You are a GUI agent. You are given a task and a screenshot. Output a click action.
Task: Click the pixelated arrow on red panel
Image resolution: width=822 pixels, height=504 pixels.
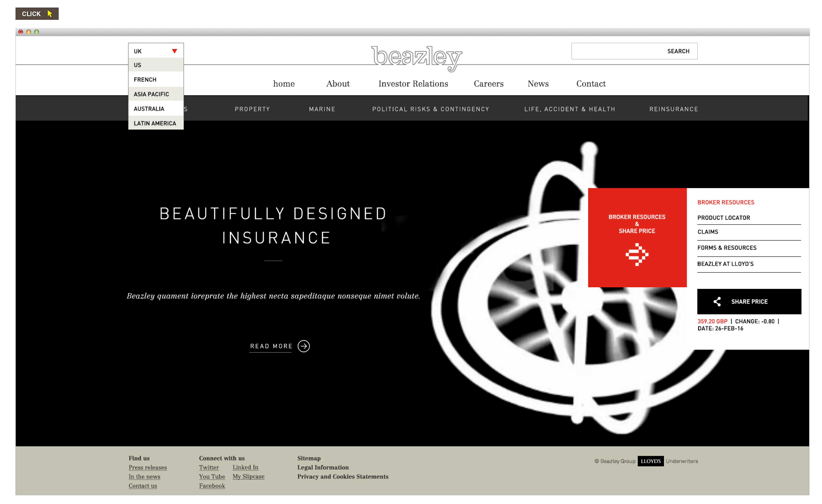click(x=637, y=255)
